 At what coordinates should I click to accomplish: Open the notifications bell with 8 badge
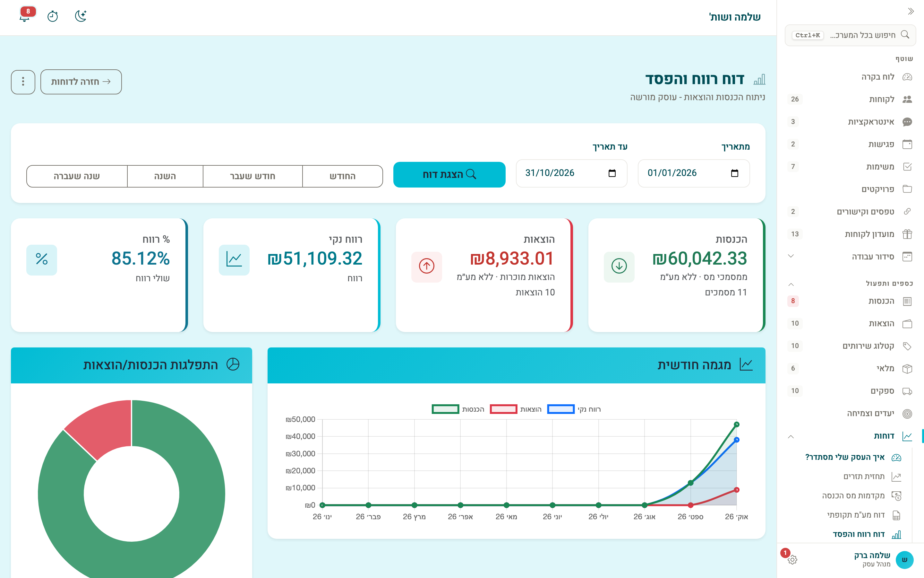(x=25, y=16)
